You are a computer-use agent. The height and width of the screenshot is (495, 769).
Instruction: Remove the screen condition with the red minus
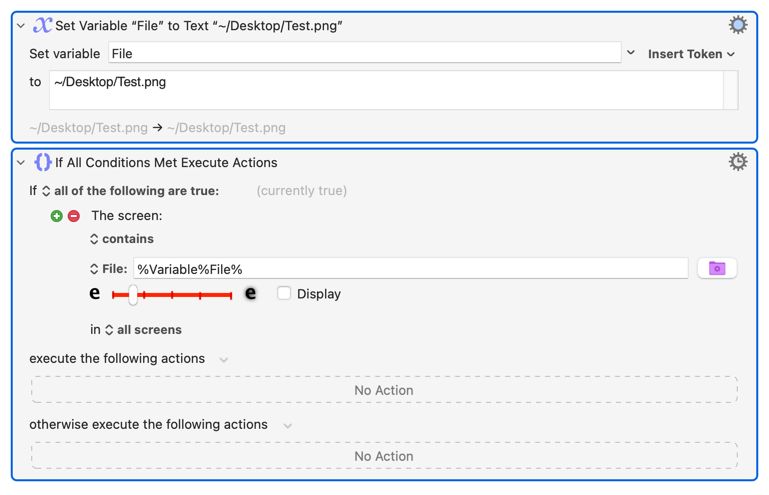coord(74,216)
